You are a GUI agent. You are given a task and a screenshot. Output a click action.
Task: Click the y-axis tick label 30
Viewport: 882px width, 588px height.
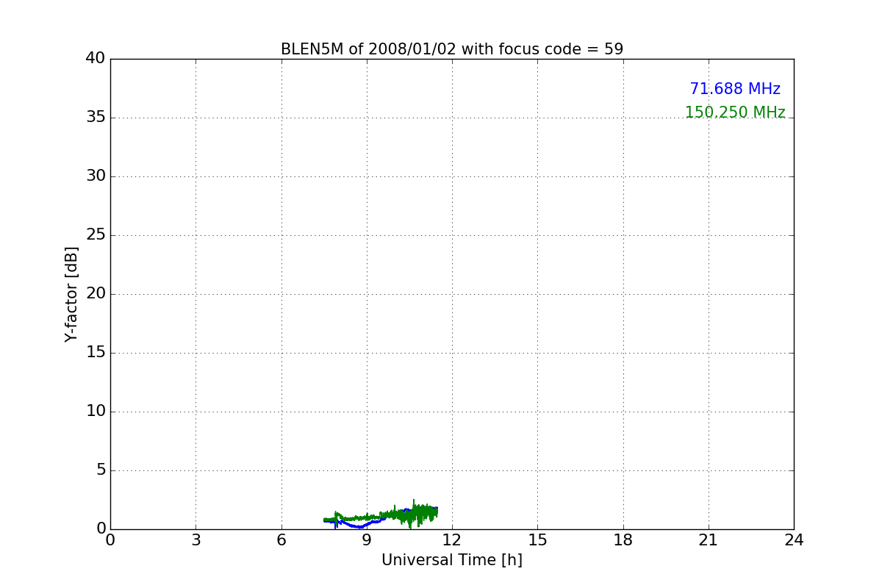[x=96, y=176]
